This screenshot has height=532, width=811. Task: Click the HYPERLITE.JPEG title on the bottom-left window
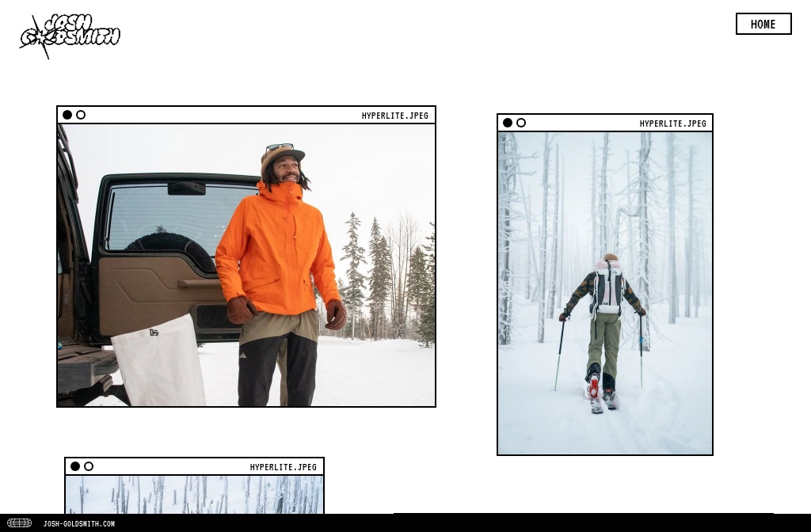click(x=283, y=467)
